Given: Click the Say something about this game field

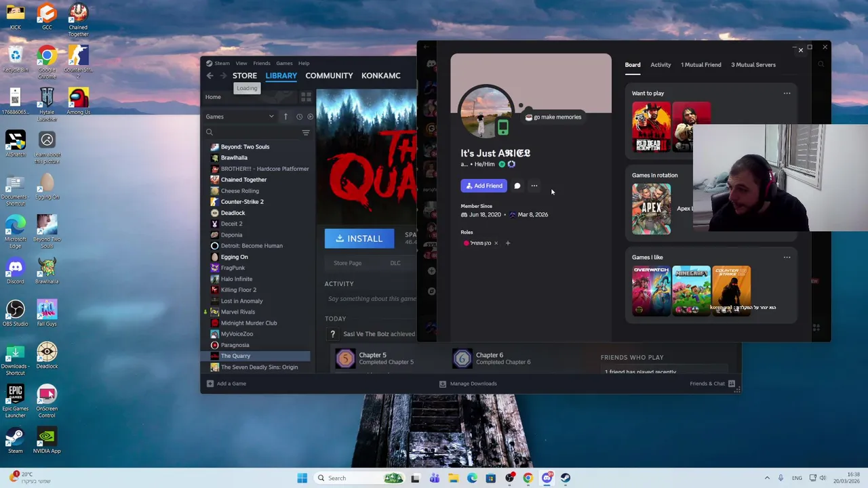Looking at the screenshot, I should point(372,299).
